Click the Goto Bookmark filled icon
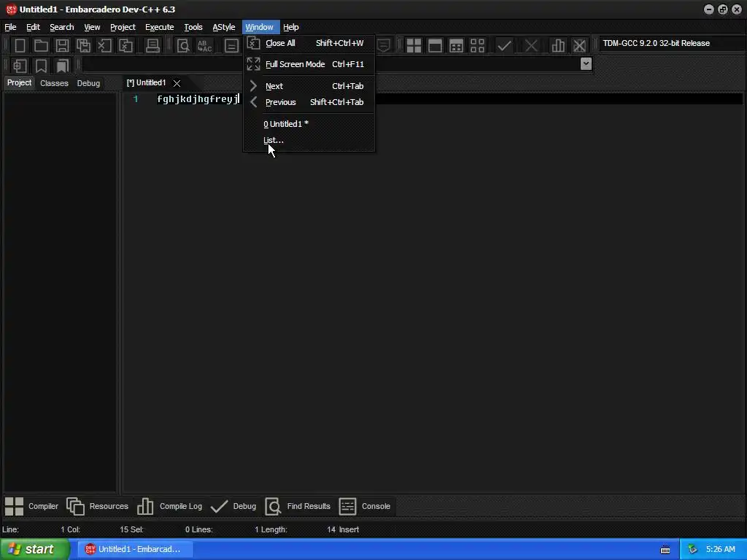 pyautogui.click(x=63, y=66)
